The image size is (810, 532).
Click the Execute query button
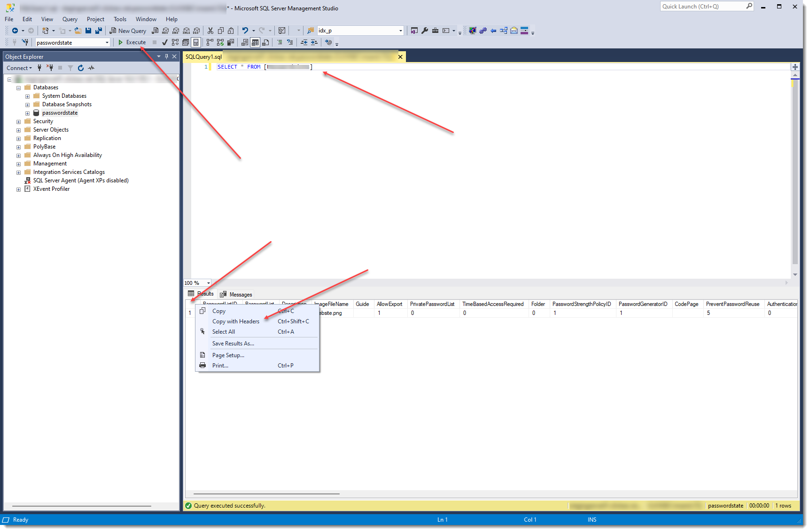point(132,42)
